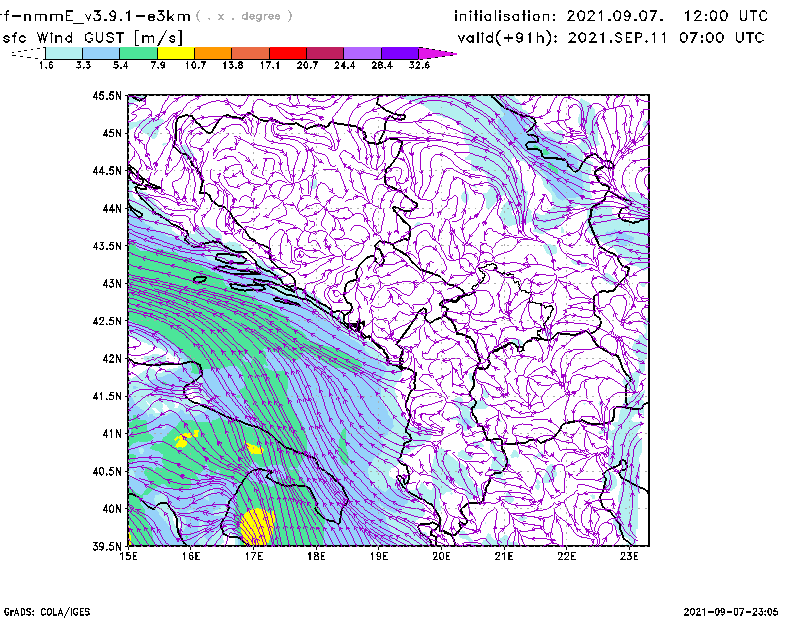Click the green 5.4–7.9 legend swatch
The image size is (800, 618).
(139, 53)
